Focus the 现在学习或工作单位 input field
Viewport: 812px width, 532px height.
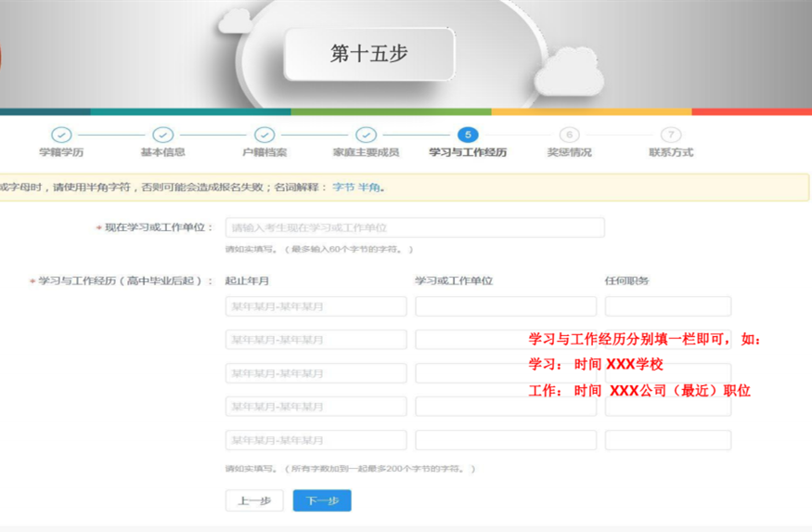(414, 227)
